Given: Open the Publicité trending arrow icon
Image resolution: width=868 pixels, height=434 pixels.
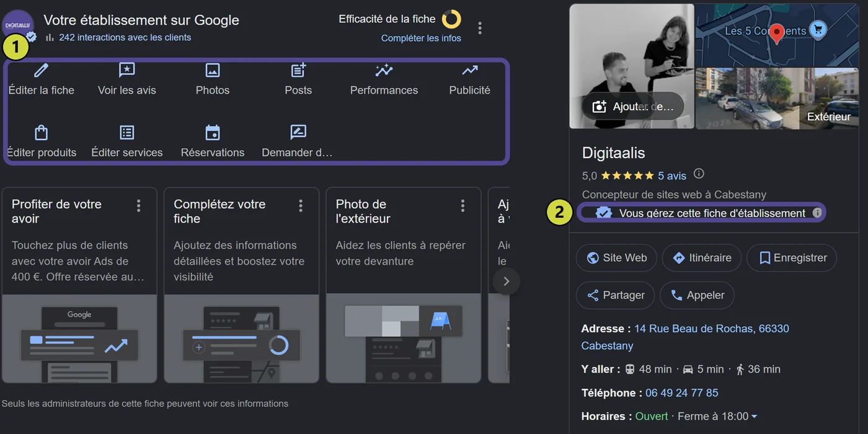Looking at the screenshot, I should point(470,70).
